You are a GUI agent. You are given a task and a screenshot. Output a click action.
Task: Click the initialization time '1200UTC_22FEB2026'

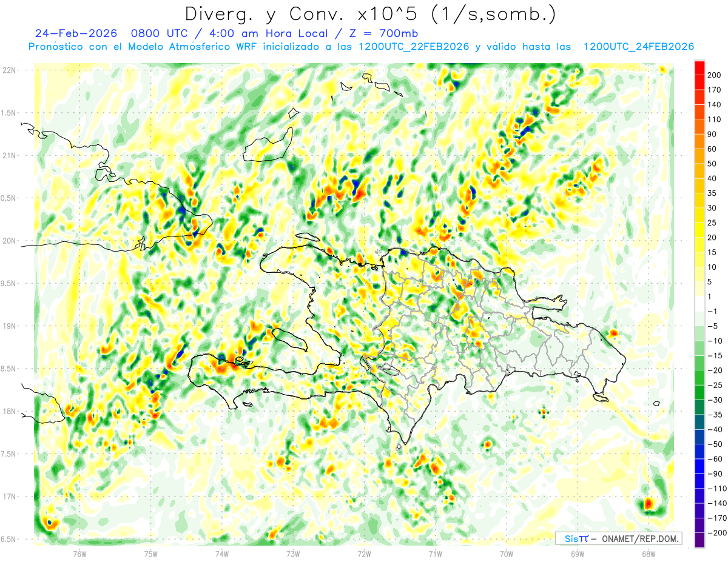[x=414, y=47]
